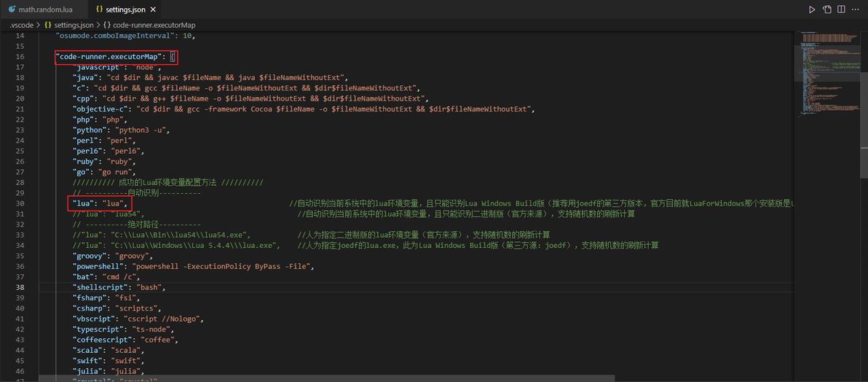
Task: Click the commented "lua54" entry on line 31
Action: pyautogui.click(x=108, y=214)
